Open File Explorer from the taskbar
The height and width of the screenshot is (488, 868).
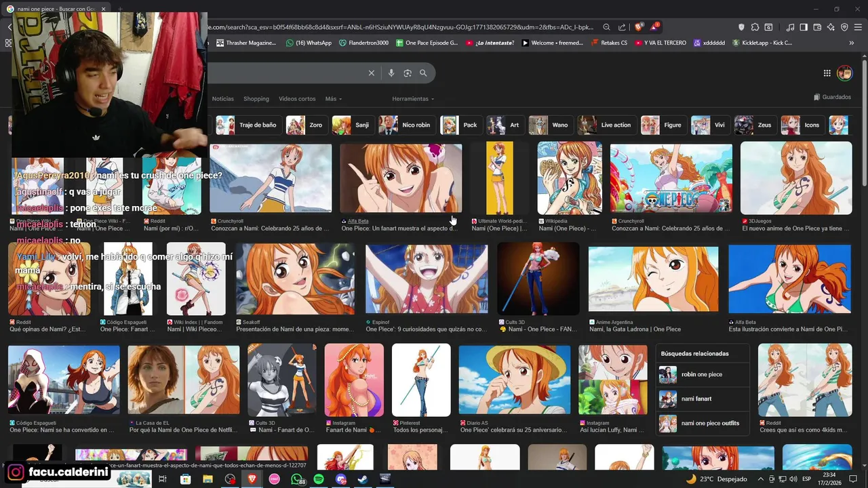point(208,479)
